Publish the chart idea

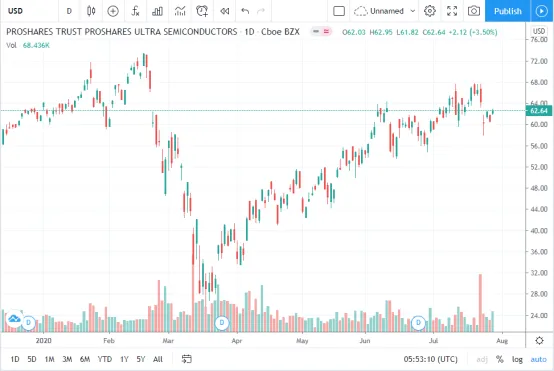pos(508,11)
